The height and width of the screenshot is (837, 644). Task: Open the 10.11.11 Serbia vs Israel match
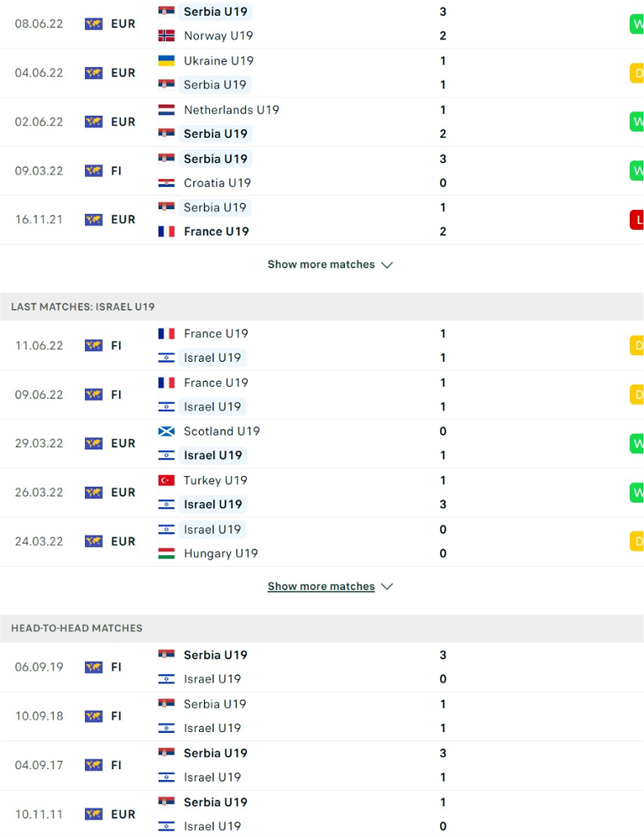point(322,814)
